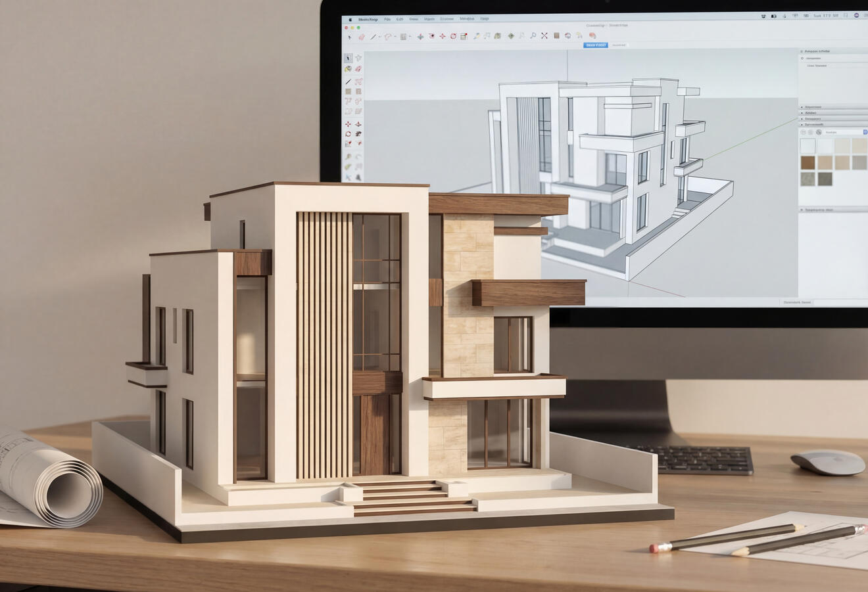Pick the black line tool in left palette

click(x=348, y=82)
